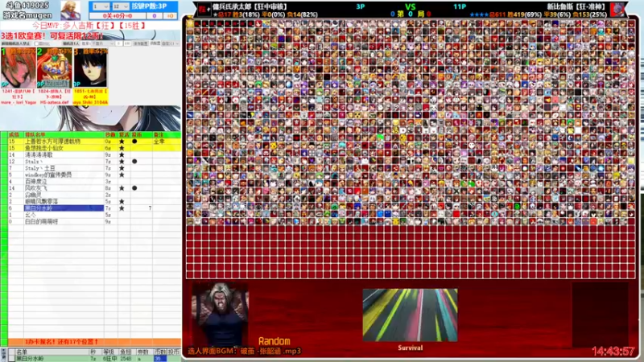Open the dropdown showing 12
This screenshot has width=644, height=362.
(121, 6)
